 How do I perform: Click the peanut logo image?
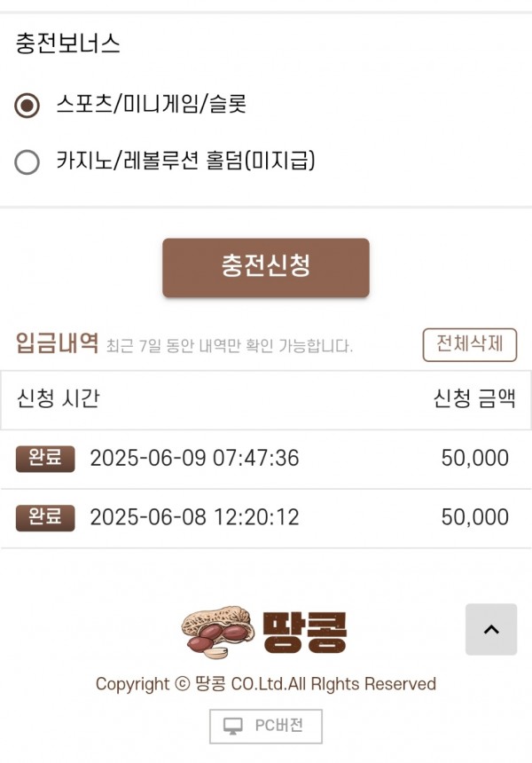(218, 632)
